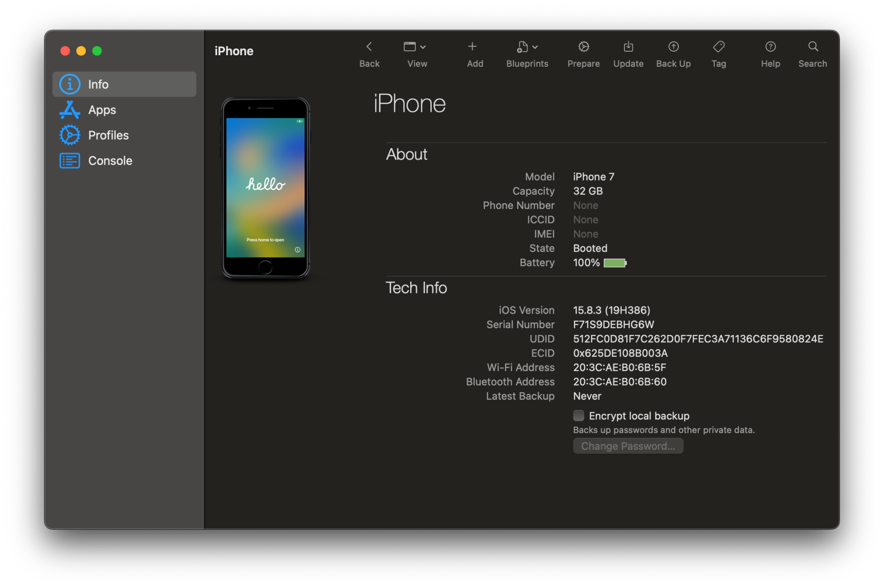
Task: Select Info in the sidebar
Action: pos(124,84)
